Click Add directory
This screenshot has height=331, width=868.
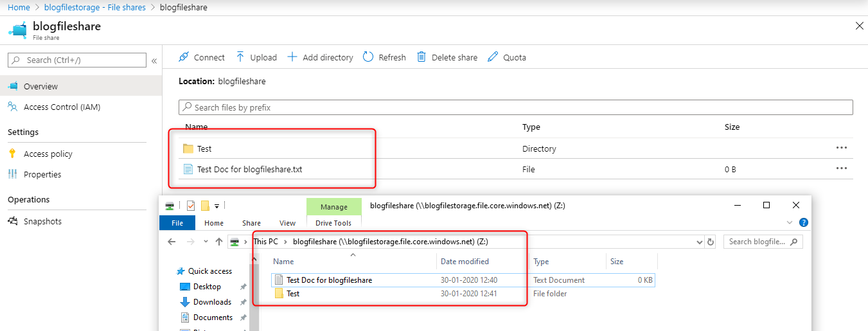[x=320, y=57]
